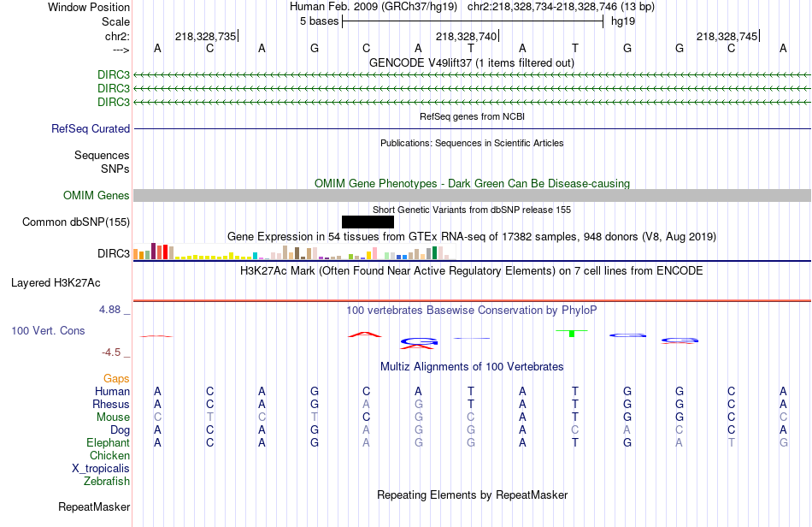Click the green T PhyloP conservation logo

click(x=572, y=333)
